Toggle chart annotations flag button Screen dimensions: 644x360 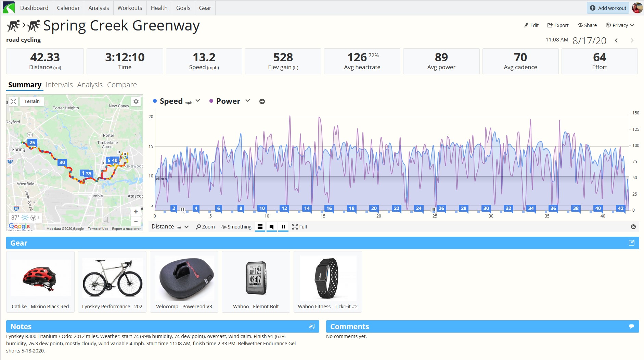272,227
